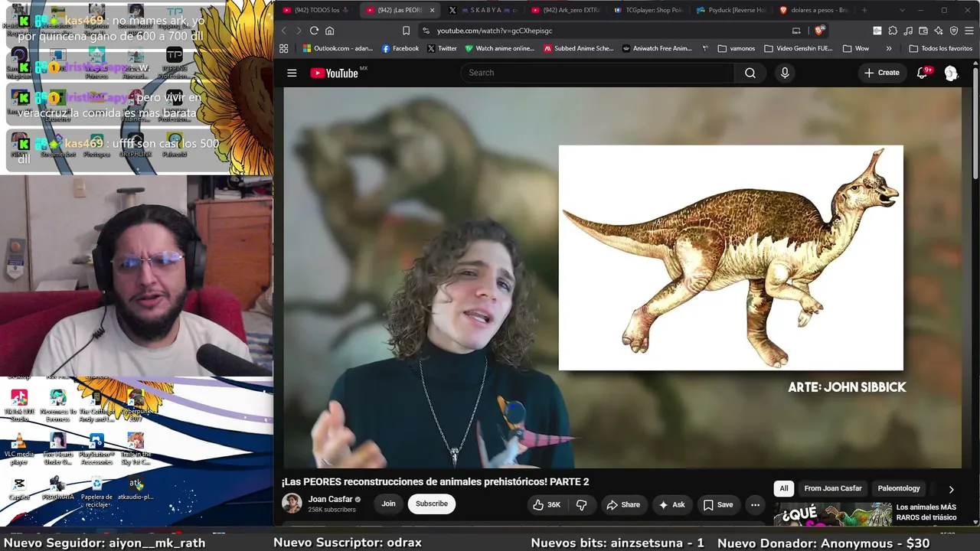Image resolution: width=980 pixels, height=551 pixels.
Task: Open PRAGMATA desktop shortcut
Action: click(57, 488)
